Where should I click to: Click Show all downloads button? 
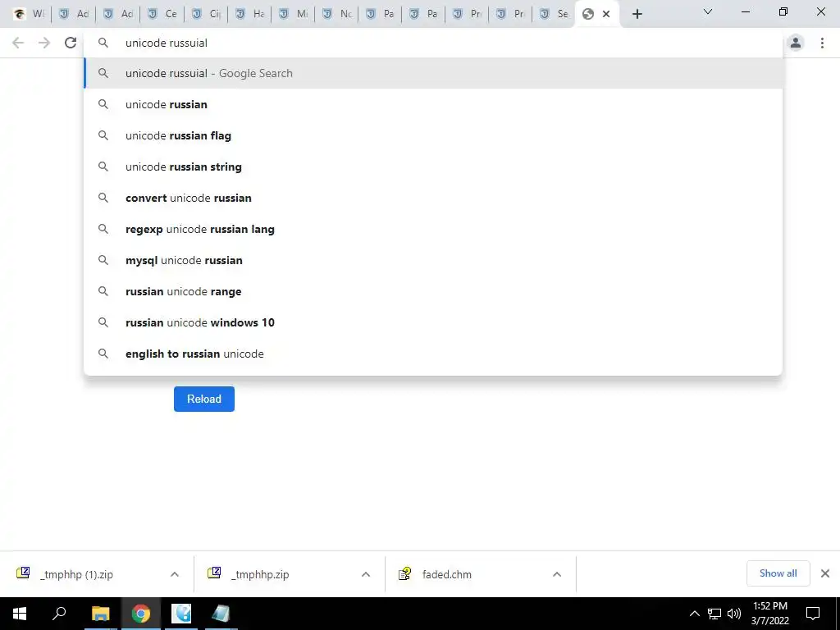[778, 573]
